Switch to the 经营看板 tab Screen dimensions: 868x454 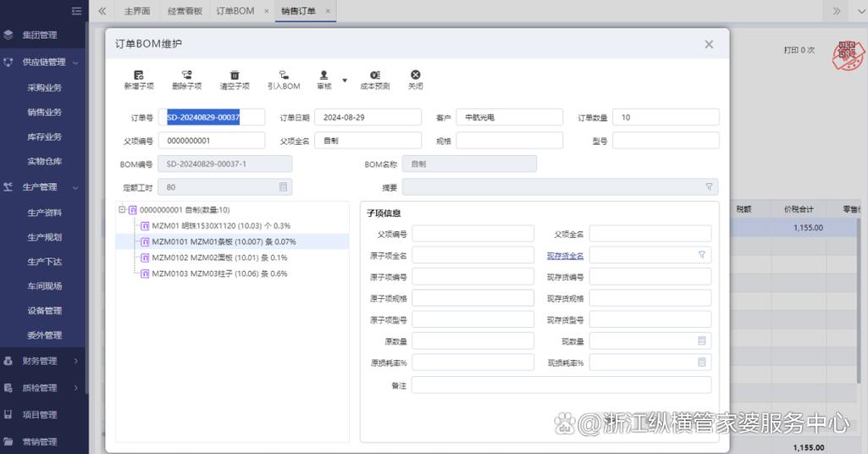[185, 10]
